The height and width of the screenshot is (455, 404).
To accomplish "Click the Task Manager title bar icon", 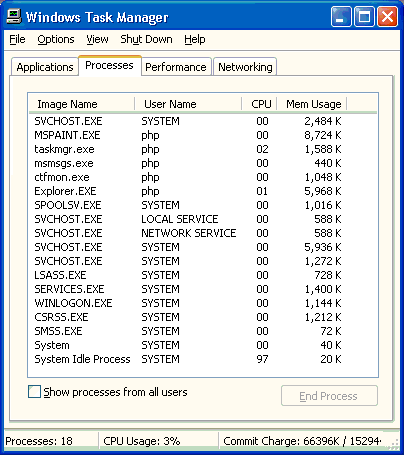I will (14, 17).
